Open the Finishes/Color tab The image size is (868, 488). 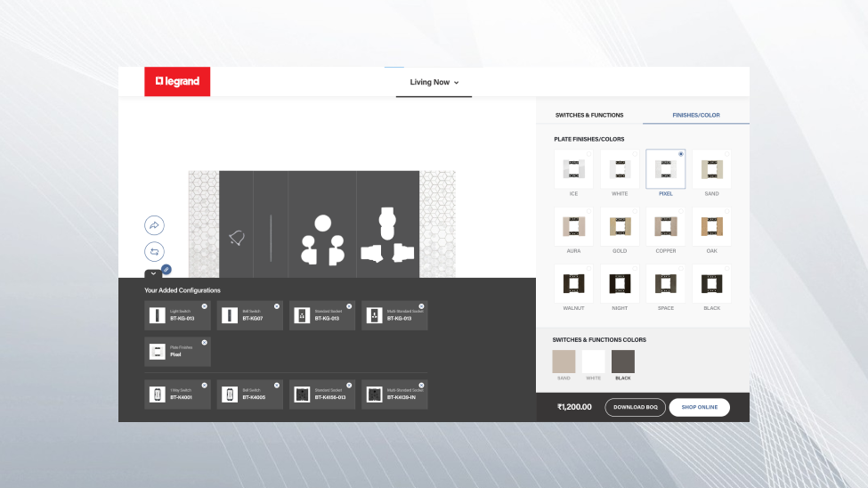point(696,115)
